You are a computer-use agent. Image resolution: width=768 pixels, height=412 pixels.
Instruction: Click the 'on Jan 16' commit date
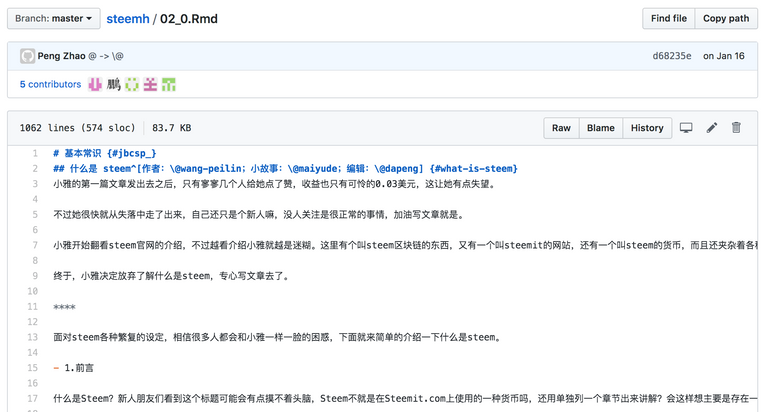[x=723, y=56]
